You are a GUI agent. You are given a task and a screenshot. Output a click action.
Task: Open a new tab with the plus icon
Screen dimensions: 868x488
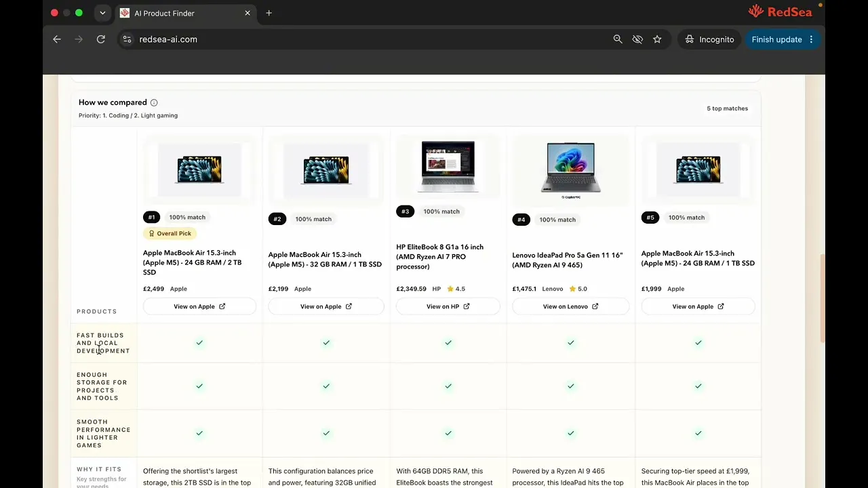click(269, 13)
